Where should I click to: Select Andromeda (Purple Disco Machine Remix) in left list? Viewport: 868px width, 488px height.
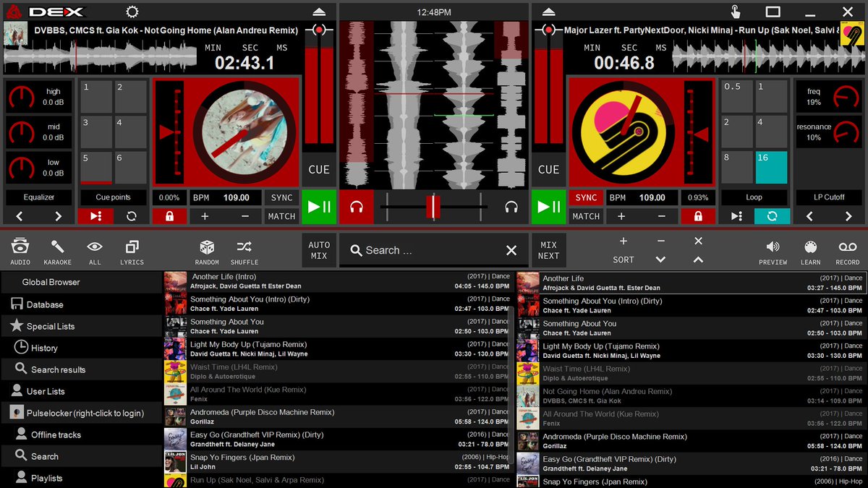click(x=337, y=416)
